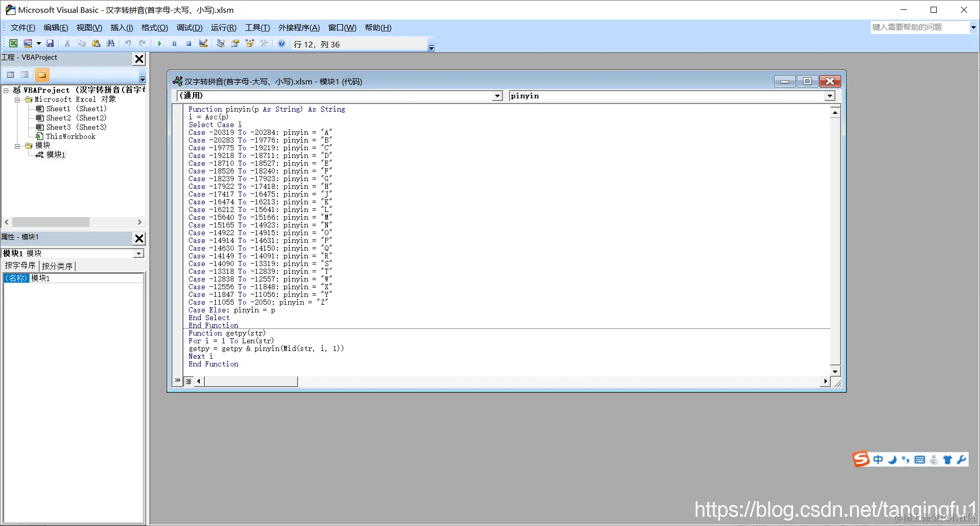The width and height of the screenshot is (980, 526).
Task: Save the workbook with the floppy icon
Action: pyautogui.click(x=50, y=44)
